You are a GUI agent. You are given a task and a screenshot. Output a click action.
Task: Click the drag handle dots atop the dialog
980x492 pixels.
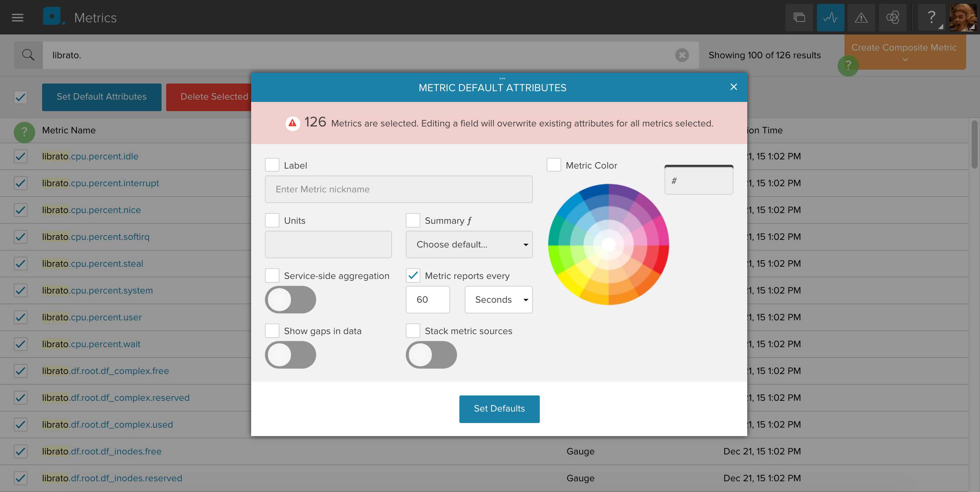click(502, 78)
